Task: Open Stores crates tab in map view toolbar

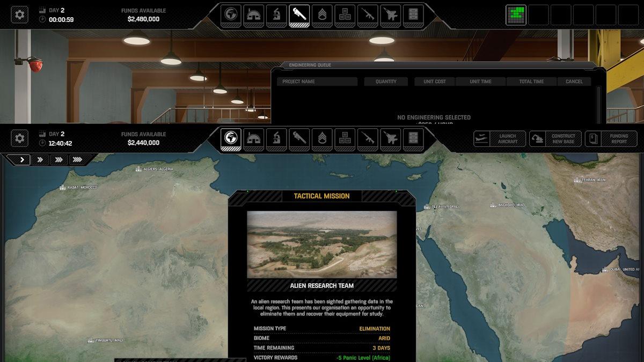Action: [x=345, y=139]
